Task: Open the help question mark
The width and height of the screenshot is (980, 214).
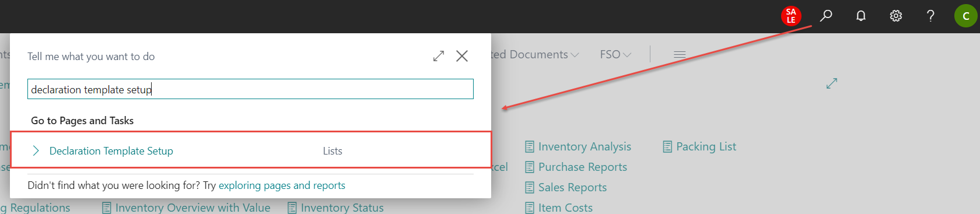Action: click(x=931, y=16)
